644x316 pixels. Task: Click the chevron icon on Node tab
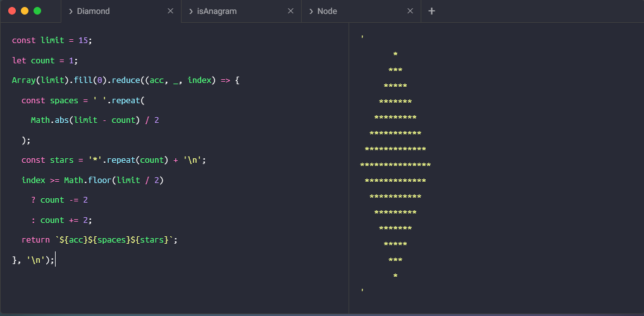[311, 11]
